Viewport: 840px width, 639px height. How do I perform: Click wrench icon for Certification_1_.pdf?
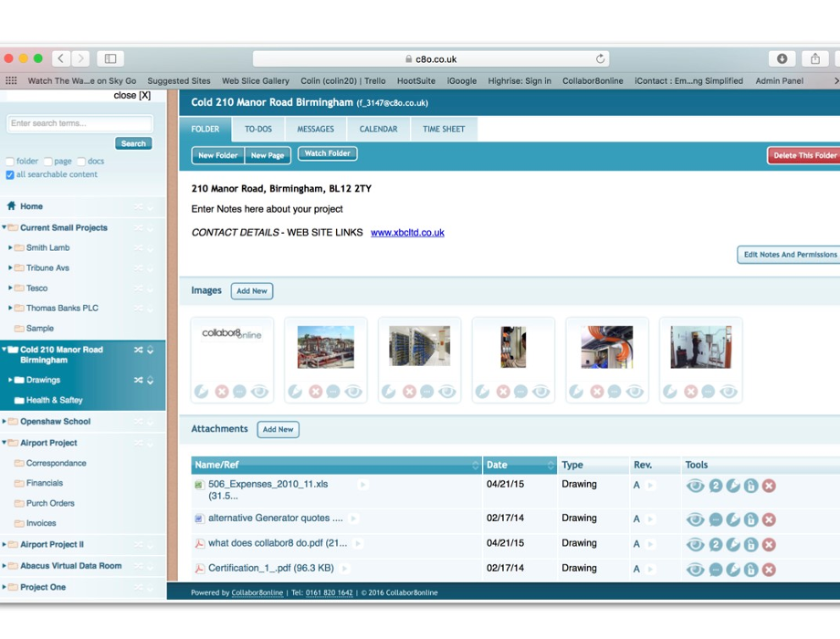click(733, 570)
